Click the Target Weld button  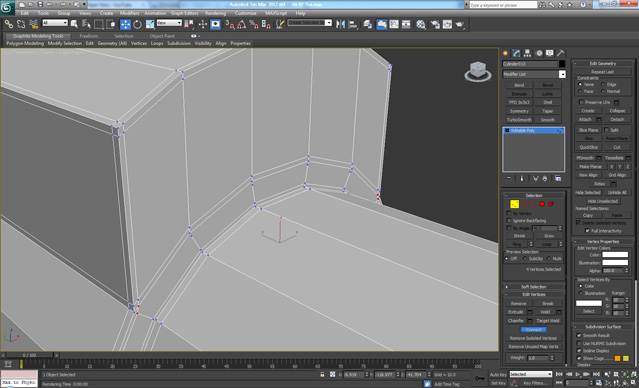[548, 321]
